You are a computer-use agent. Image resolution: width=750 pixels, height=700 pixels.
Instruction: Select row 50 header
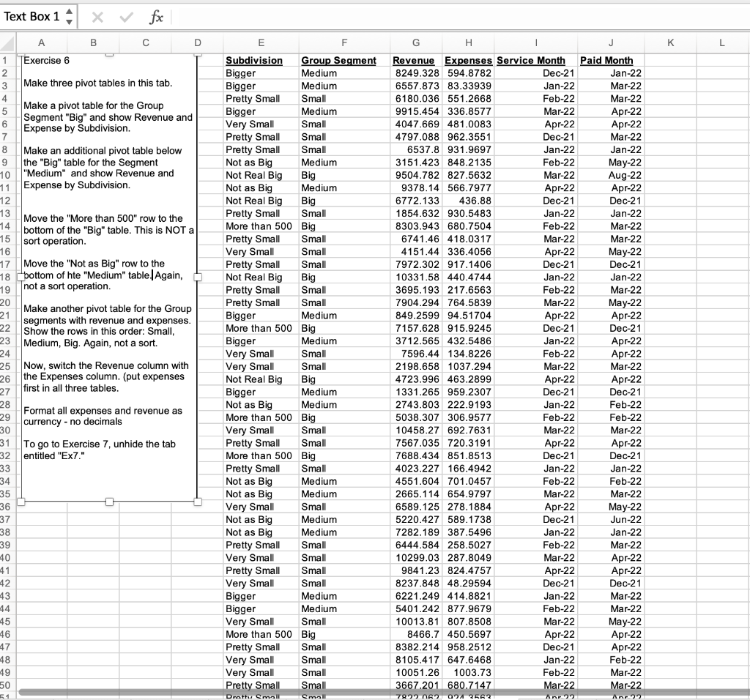[x=8, y=686]
